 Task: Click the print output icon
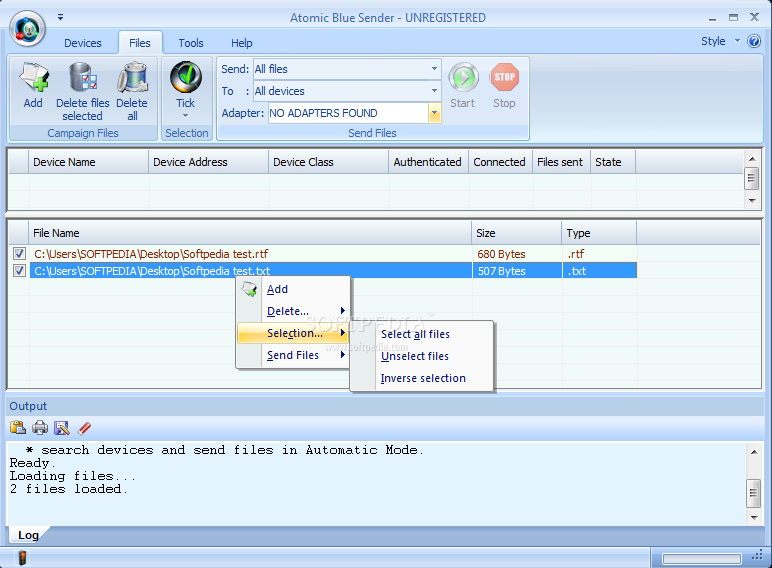click(40, 427)
